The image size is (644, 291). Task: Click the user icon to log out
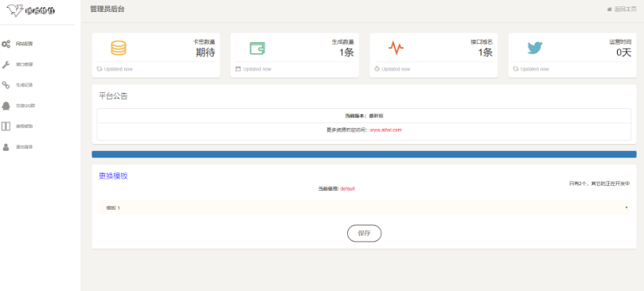6,146
